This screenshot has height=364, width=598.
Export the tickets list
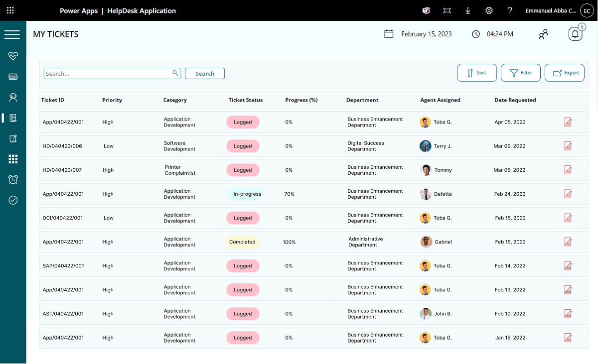pos(564,73)
